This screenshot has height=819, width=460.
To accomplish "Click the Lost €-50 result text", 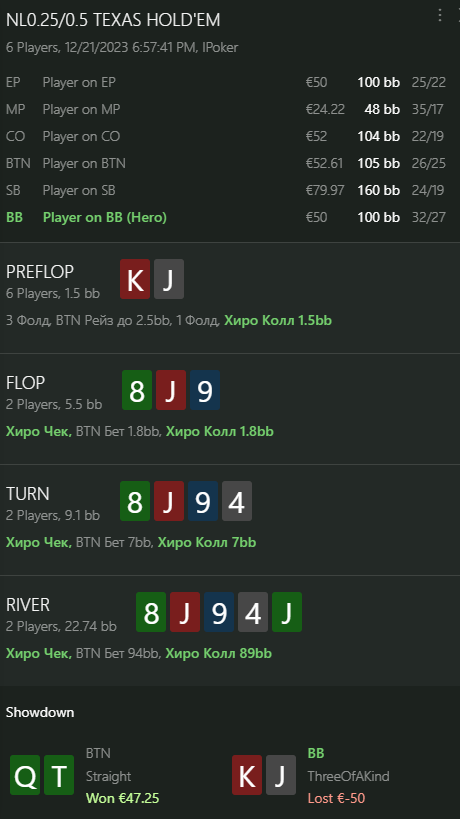I will (336, 798).
